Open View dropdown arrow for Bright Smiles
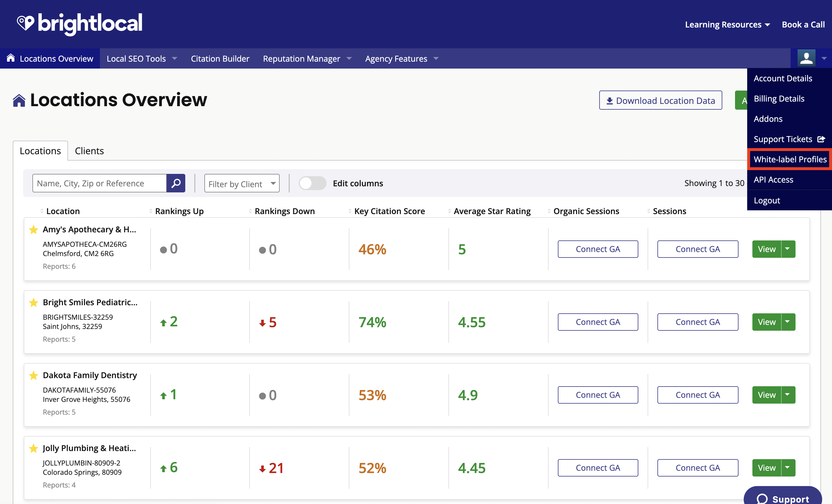The width and height of the screenshot is (832, 504). (x=788, y=322)
